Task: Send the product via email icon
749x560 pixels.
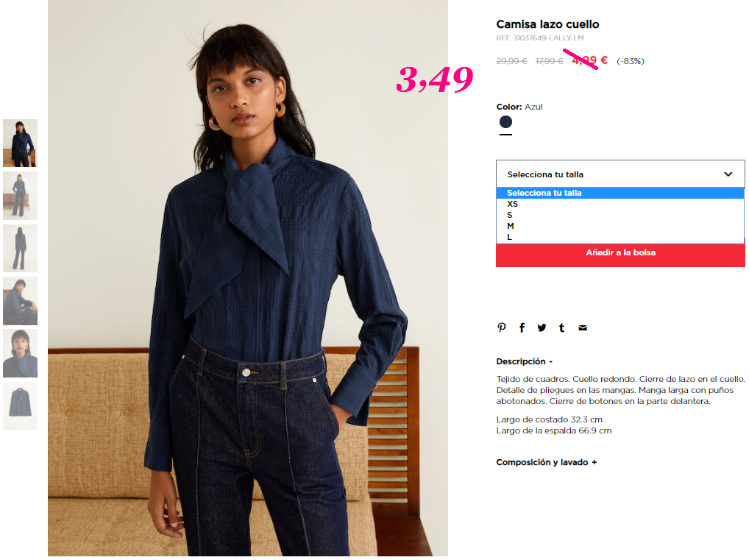Action: point(583,327)
